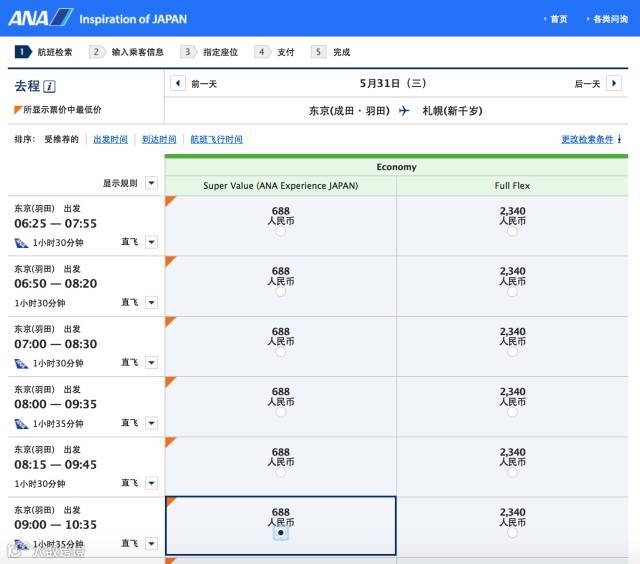The height and width of the screenshot is (564, 640).
Task: Expand details for the 06:50 — 08:20 flight
Action: pyautogui.click(x=151, y=302)
